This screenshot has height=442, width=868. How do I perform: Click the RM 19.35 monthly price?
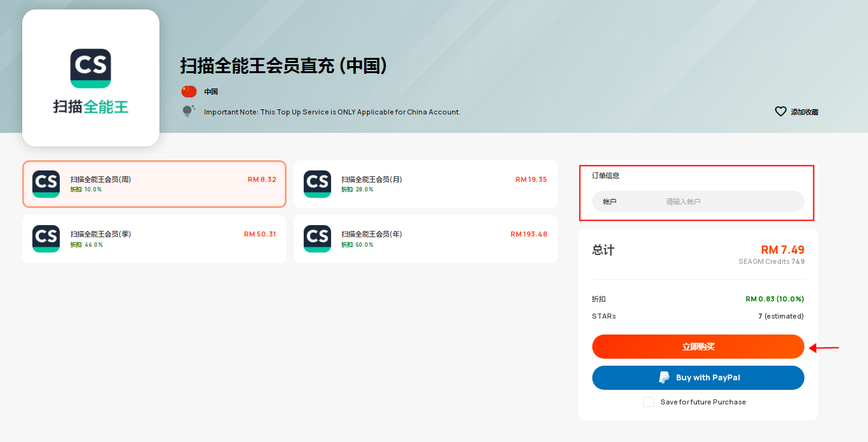coord(531,179)
